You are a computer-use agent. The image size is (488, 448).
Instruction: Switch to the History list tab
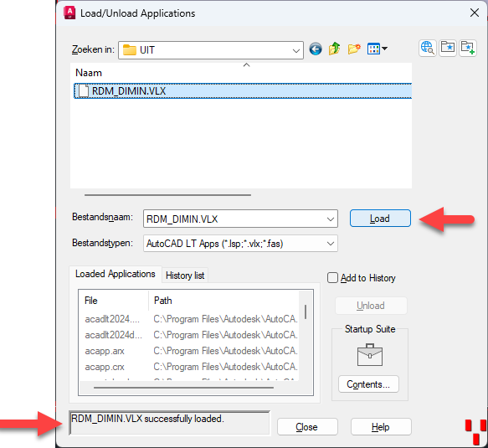tap(185, 275)
